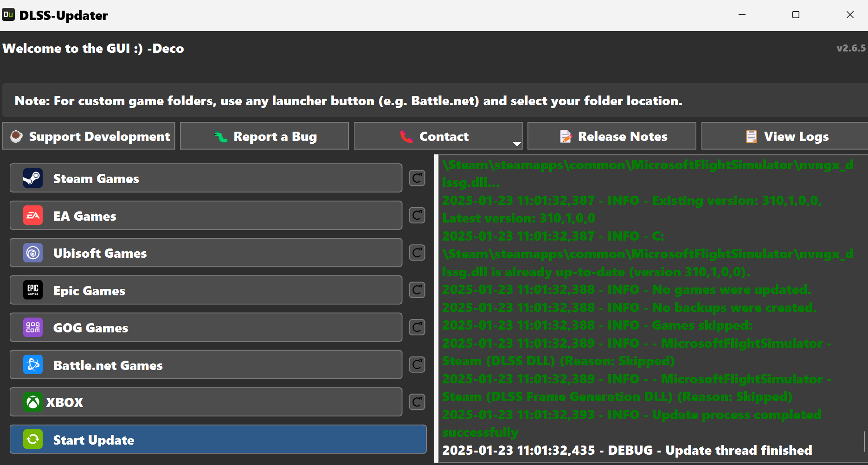This screenshot has height=465, width=868.
Task: Click log line "No games were updated."
Action: pos(627,289)
